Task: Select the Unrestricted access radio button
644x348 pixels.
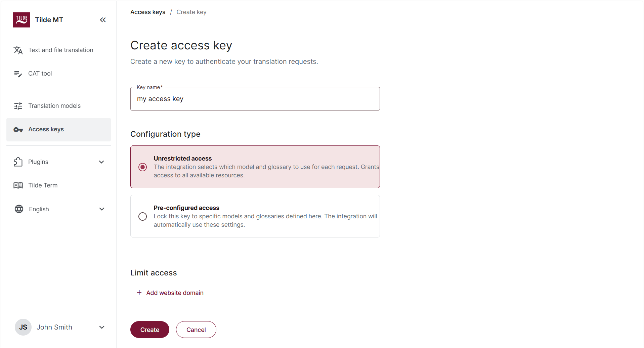Action: (142, 167)
